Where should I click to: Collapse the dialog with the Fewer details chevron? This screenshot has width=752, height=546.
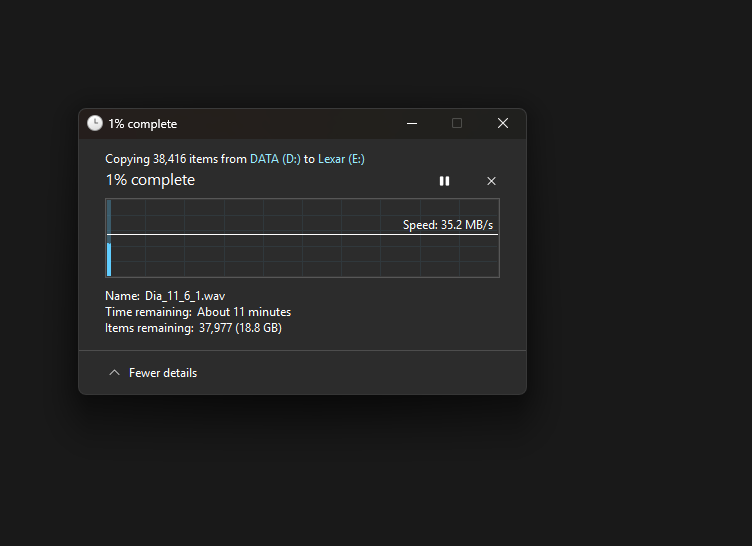114,373
